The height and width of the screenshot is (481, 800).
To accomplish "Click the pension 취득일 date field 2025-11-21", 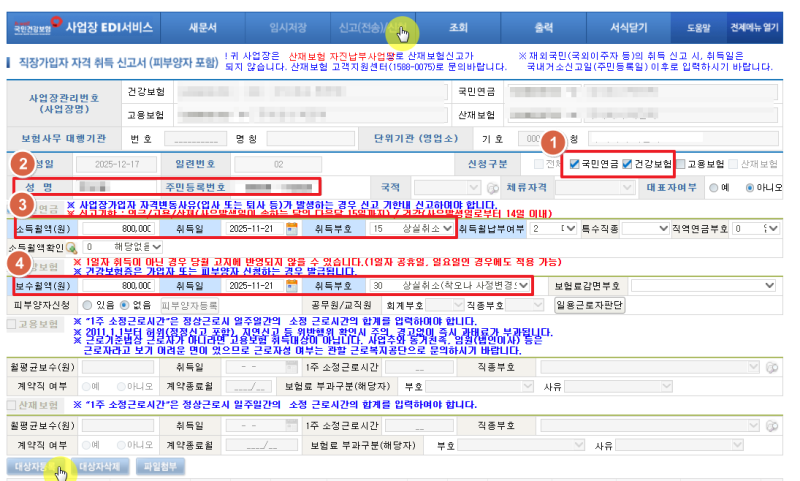I will click(254, 229).
